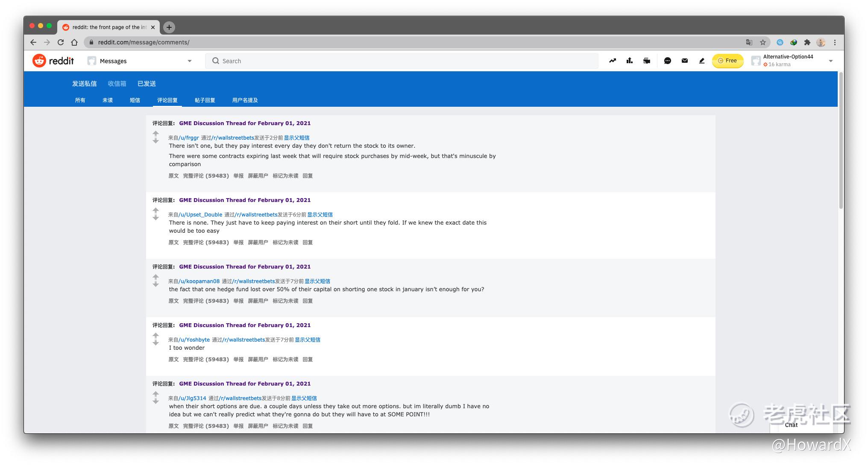
Task: Switch to the 评论回复 sub-tab
Action: (x=167, y=100)
